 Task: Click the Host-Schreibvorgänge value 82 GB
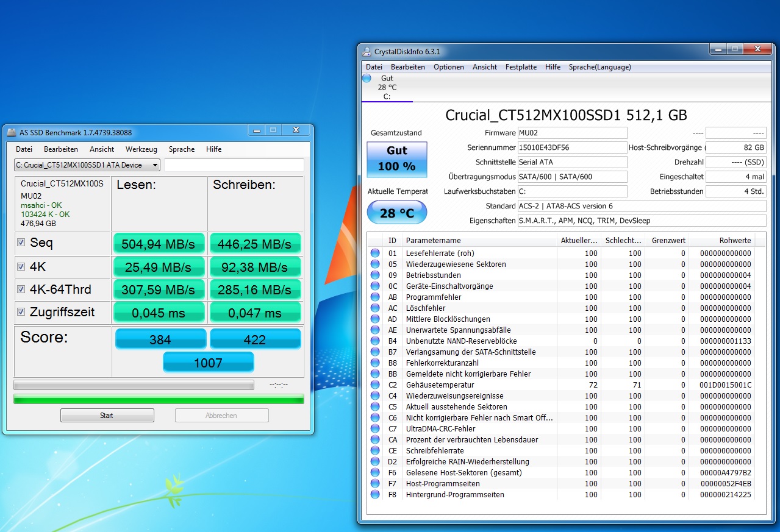click(x=736, y=147)
